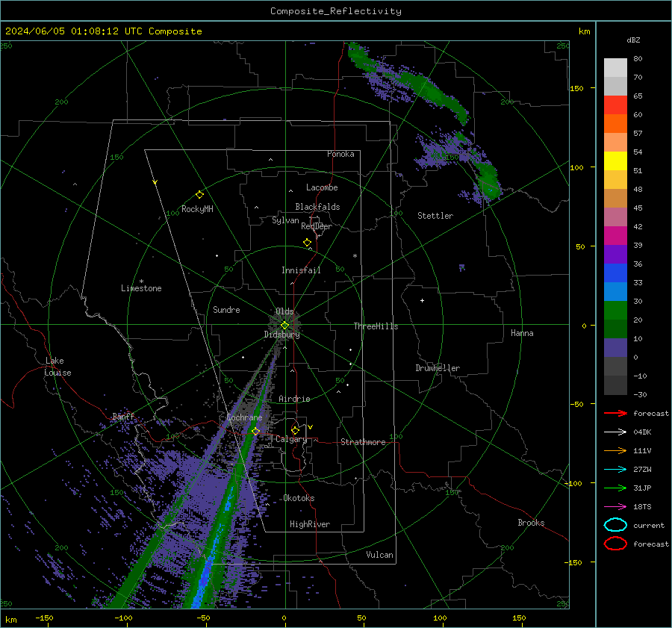This screenshot has height=628, width=672.
Task: Select the magenta 39–42 dBZ swatch
Action: (615, 236)
